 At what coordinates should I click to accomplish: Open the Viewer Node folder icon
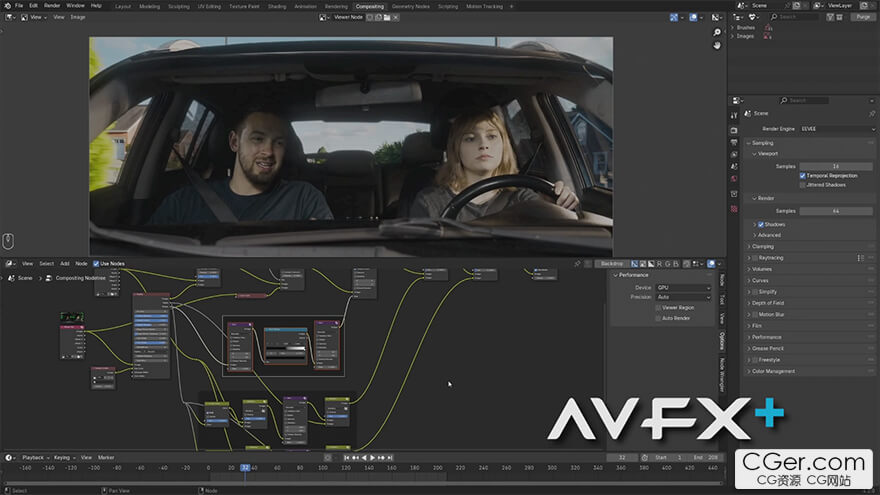(387, 17)
